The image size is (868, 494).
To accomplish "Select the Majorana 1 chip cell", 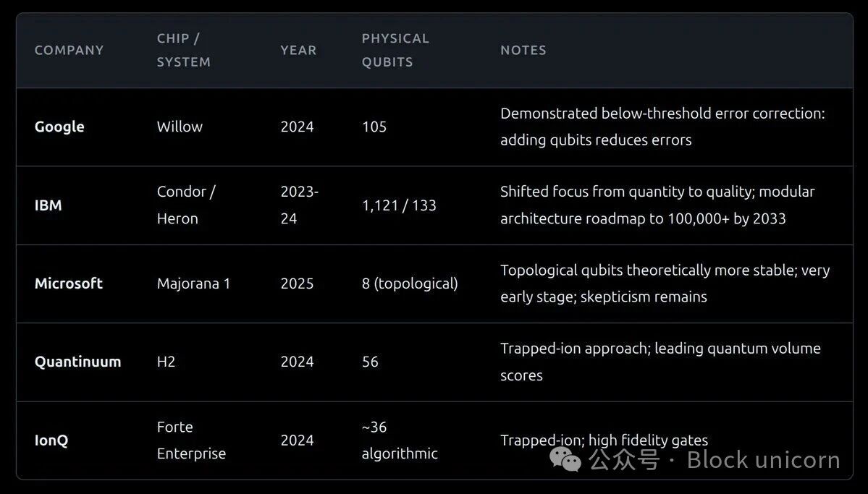I will [193, 284].
